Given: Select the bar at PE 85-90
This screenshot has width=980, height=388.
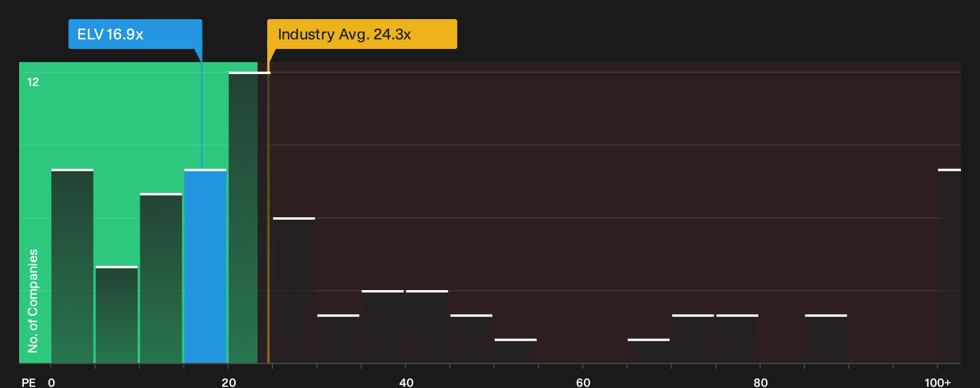Looking at the screenshot, I should 826,338.
